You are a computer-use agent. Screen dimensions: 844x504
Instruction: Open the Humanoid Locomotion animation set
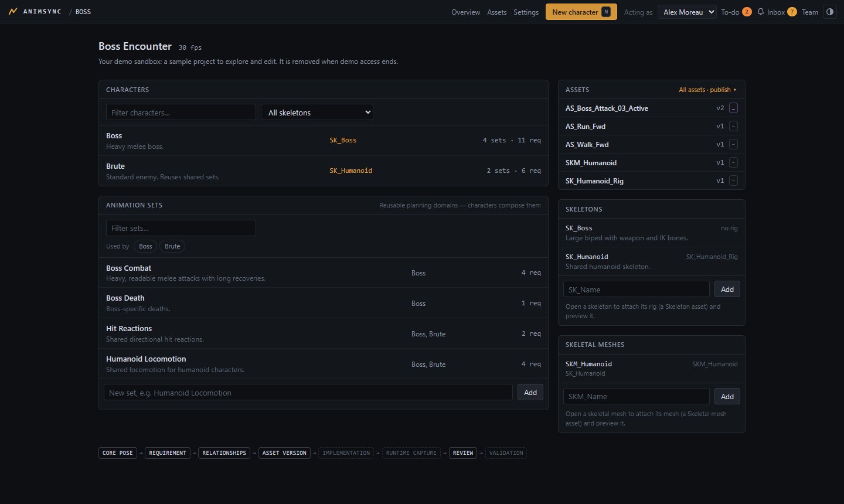(x=324, y=364)
